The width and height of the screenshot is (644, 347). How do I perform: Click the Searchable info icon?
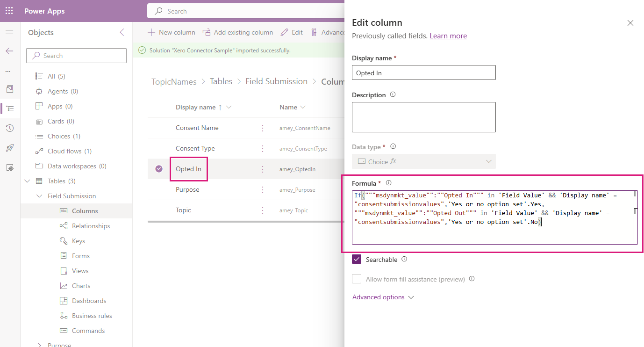point(404,259)
